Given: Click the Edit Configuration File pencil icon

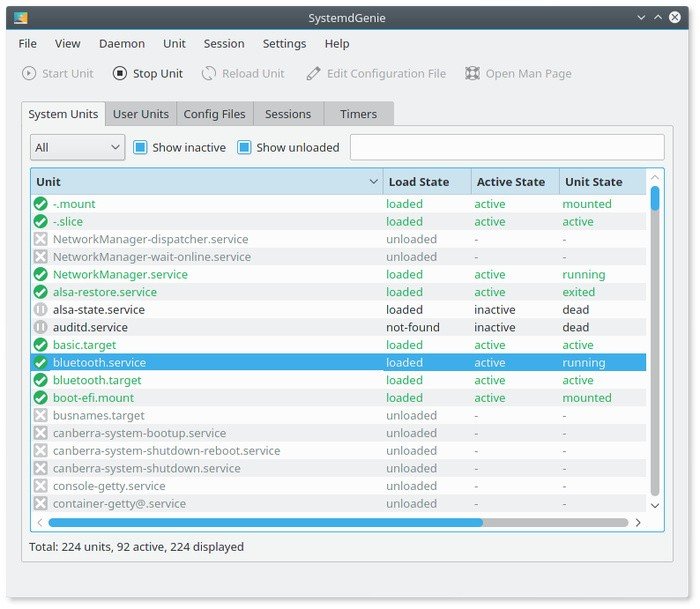Looking at the screenshot, I should [x=314, y=73].
